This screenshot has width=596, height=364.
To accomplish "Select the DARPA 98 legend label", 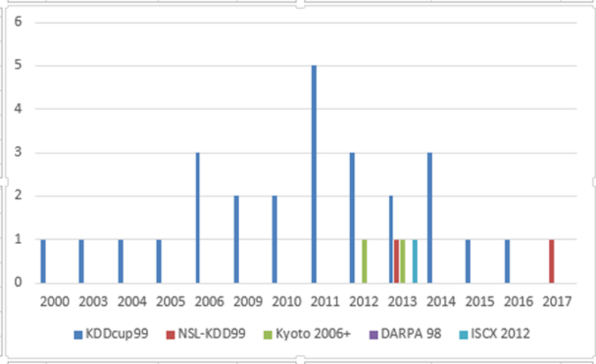I will pos(411,333).
